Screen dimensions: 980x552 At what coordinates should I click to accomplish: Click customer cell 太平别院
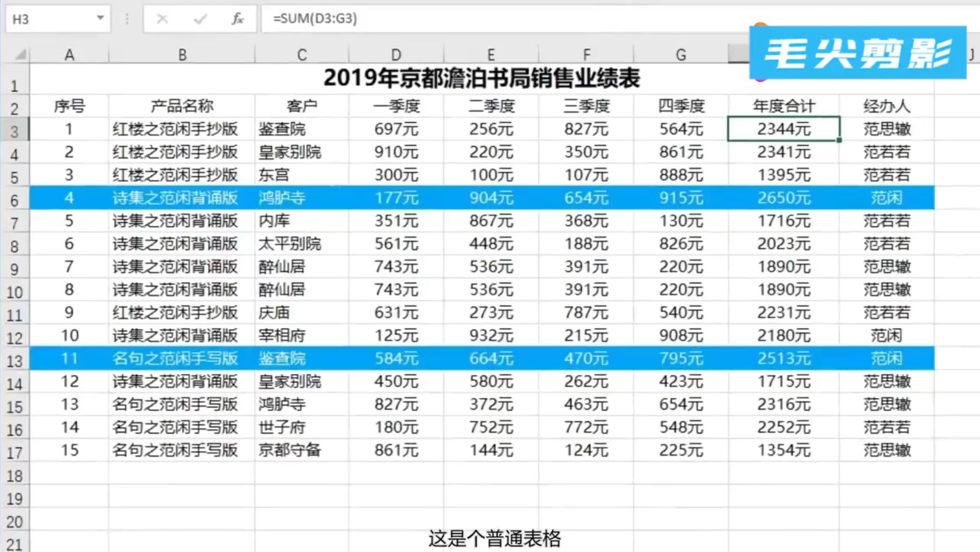tap(302, 244)
